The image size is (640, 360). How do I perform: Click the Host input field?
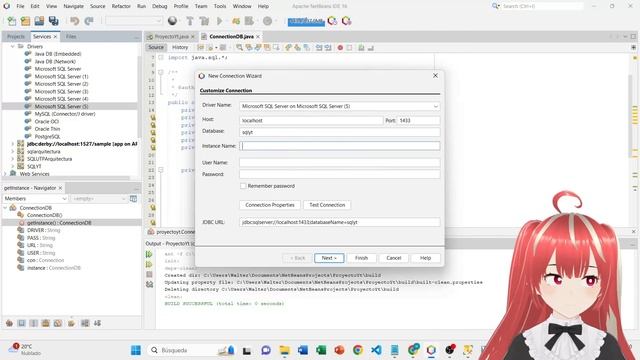point(311,120)
